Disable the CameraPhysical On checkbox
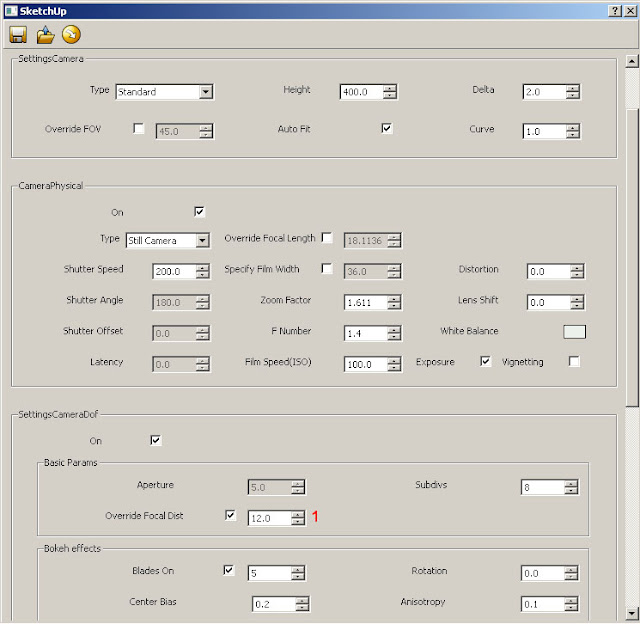The width and height of the screenshot is (640, 624). [199, 212]
